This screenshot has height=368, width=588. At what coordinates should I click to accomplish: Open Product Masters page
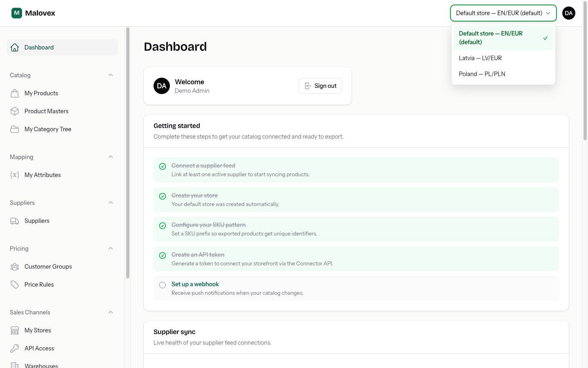coord(62,111)
